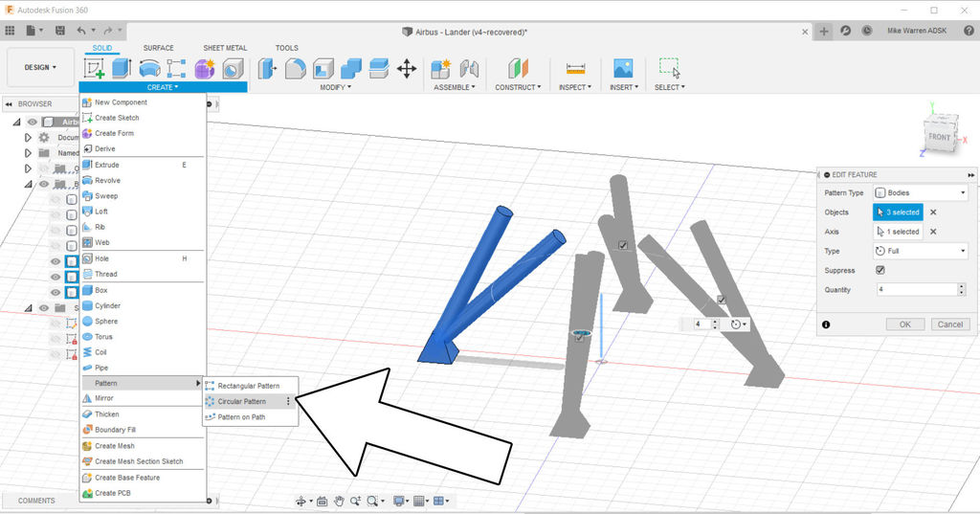The width and height of the screenshot is (980, 514).
Task: Uncheck the pattern instance checkbox on right leg
Action: 722,301
